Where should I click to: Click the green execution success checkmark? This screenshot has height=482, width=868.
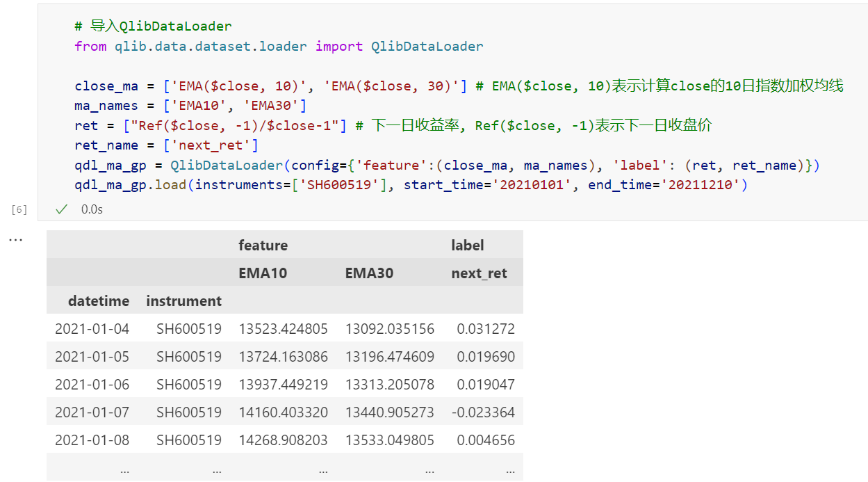62,209
